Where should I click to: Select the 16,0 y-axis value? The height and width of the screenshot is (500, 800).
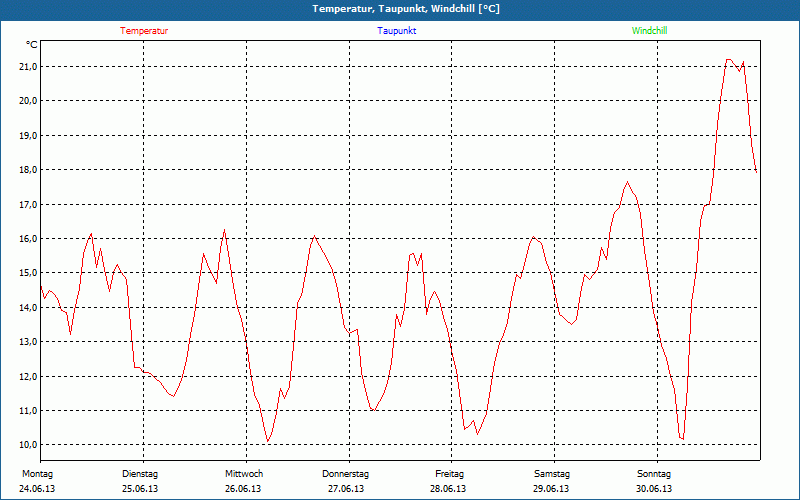[28, 239]
